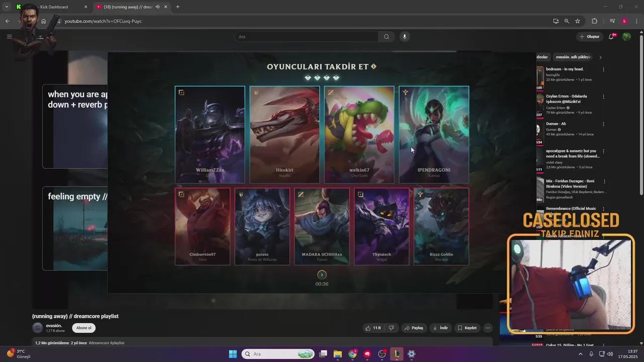Show next filter chips with arrow
644x362 pixels.
point(600,57)
